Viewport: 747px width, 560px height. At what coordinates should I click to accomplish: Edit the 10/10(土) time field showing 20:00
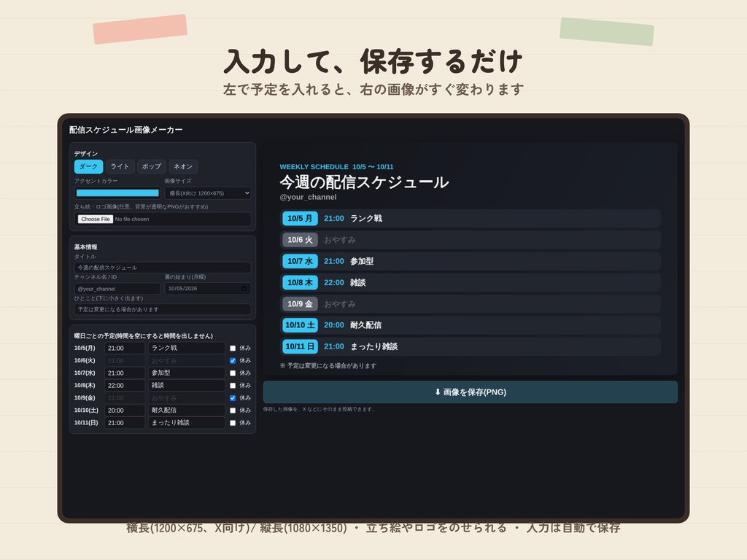click(125, 410)
